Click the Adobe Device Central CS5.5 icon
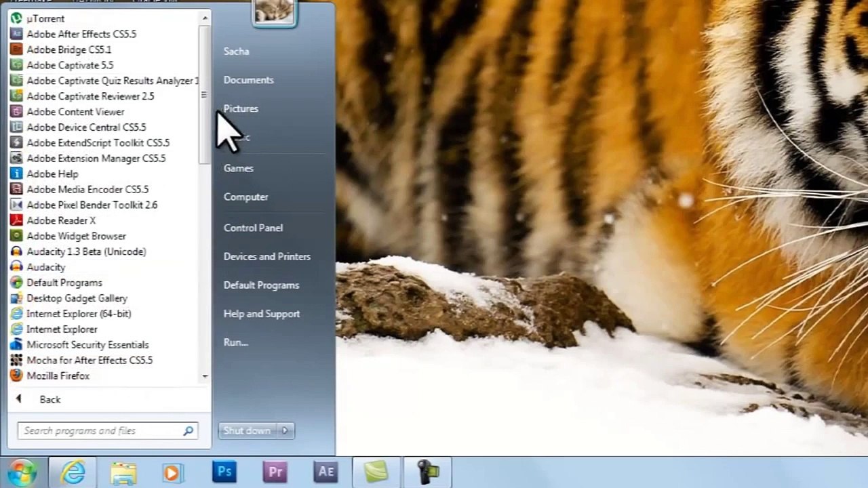 tap(16, 127)
